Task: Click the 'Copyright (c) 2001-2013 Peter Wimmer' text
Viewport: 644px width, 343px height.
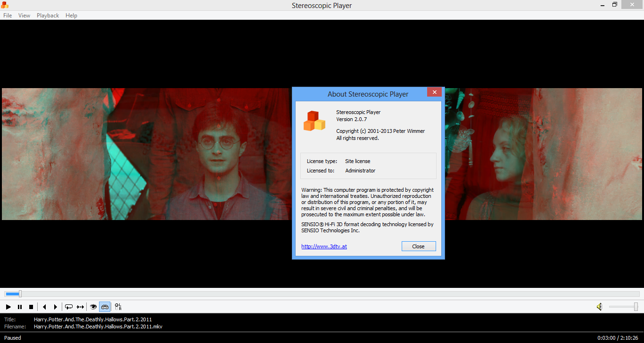Action: coord(380,131)
